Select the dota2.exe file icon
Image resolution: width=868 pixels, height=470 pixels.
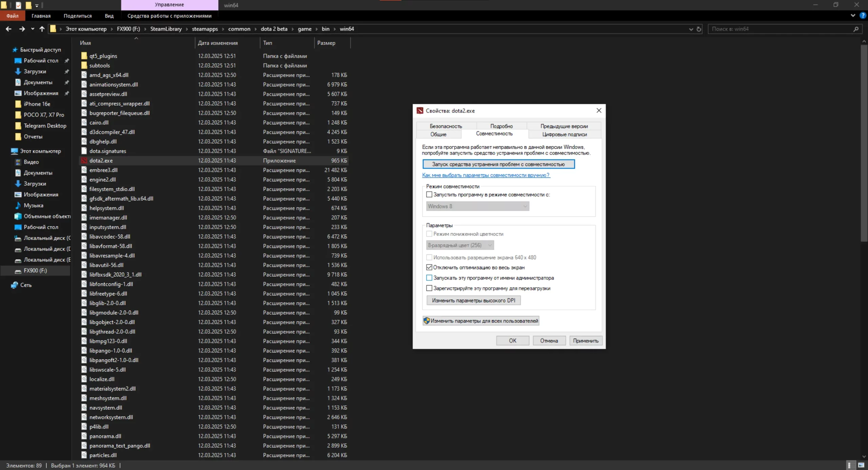[x=84, y=161]
